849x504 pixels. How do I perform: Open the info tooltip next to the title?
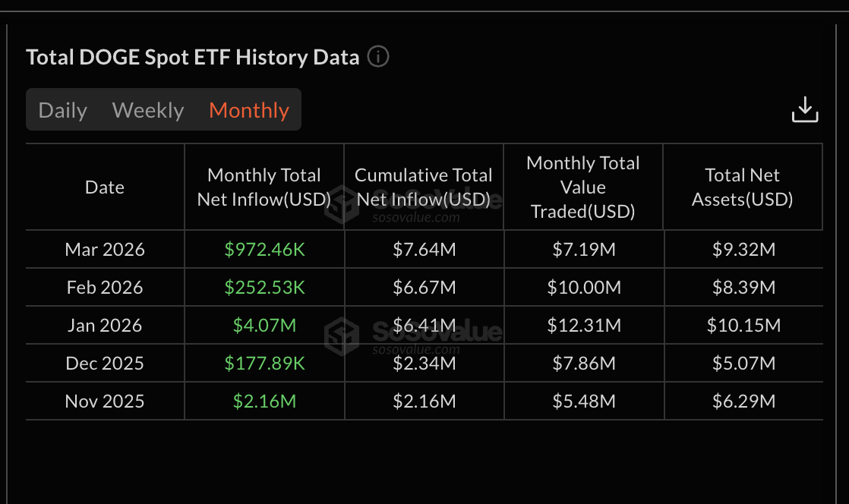377,57
